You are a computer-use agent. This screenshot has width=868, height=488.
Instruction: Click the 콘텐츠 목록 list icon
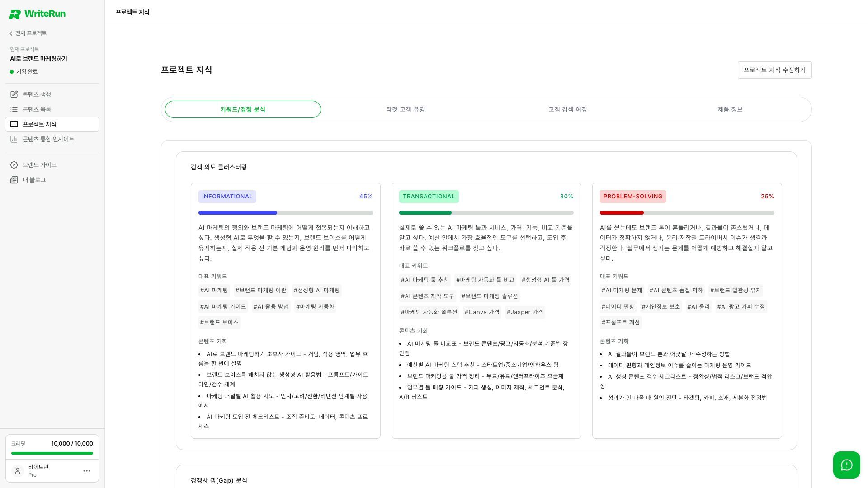(14, 109)
